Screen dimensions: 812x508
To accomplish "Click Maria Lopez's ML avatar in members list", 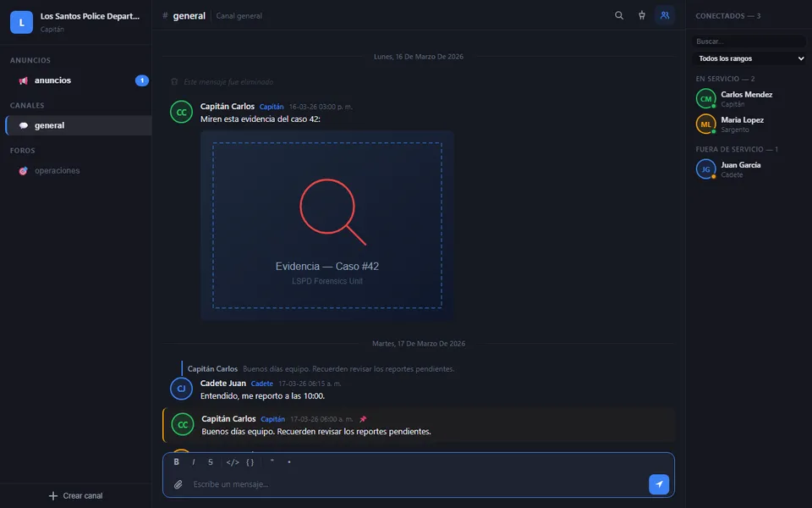I will [705, 124].
